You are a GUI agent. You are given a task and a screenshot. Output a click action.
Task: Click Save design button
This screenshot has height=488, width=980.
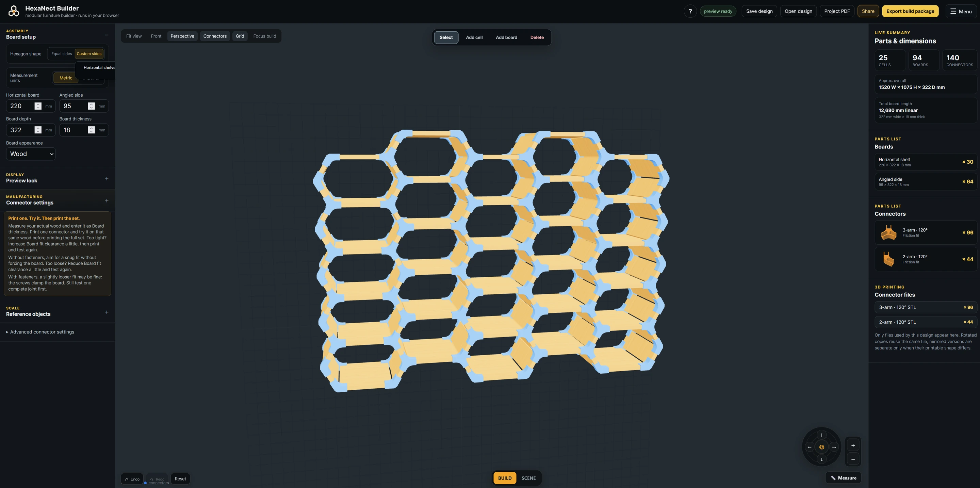(x=759, y=11)
